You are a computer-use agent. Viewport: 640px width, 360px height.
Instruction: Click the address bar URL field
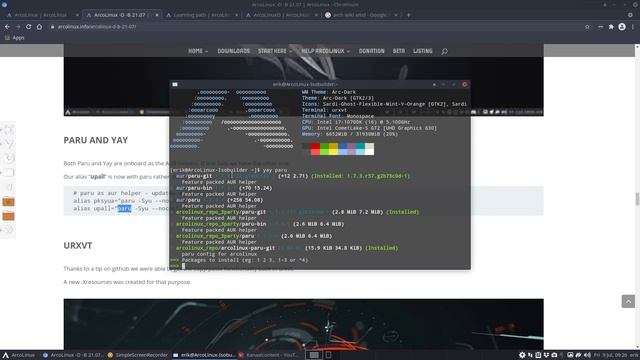[x=314, y=27]
